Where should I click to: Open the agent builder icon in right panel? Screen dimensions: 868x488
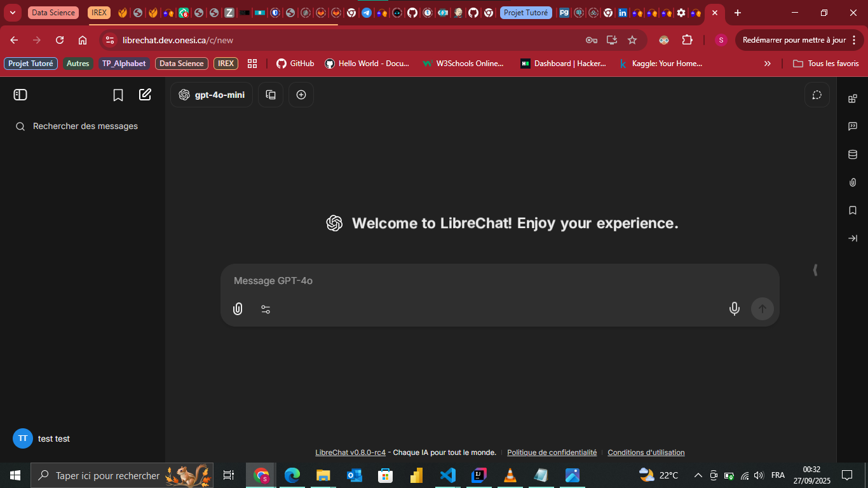[x=853, y=98]
